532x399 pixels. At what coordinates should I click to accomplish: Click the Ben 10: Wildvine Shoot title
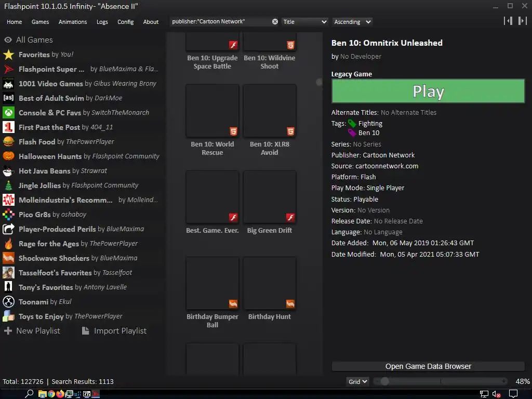click(x=270, y=62)
